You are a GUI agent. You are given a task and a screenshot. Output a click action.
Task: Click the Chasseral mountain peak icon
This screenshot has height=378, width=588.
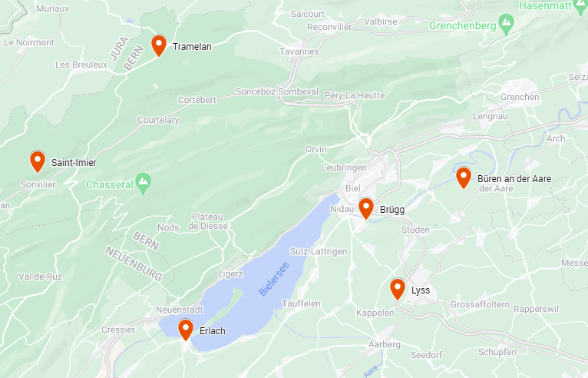(x=144, y=184)
